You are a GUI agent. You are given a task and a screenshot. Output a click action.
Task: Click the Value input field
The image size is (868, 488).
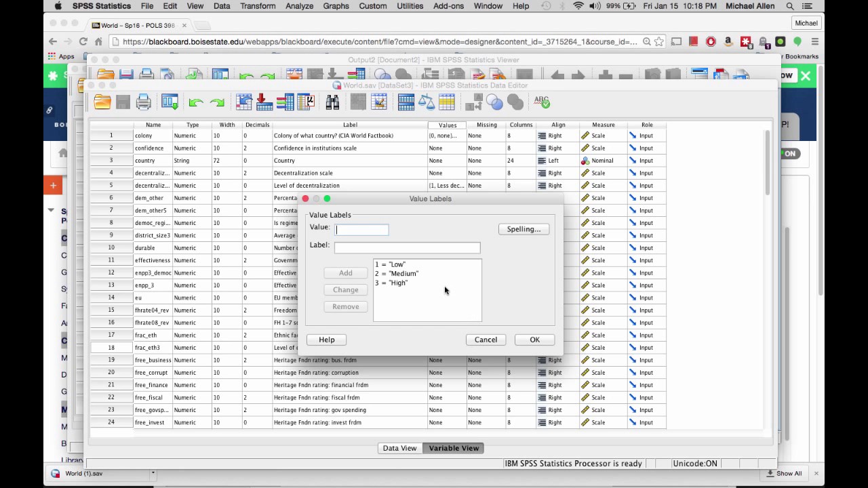pos(361,230)
